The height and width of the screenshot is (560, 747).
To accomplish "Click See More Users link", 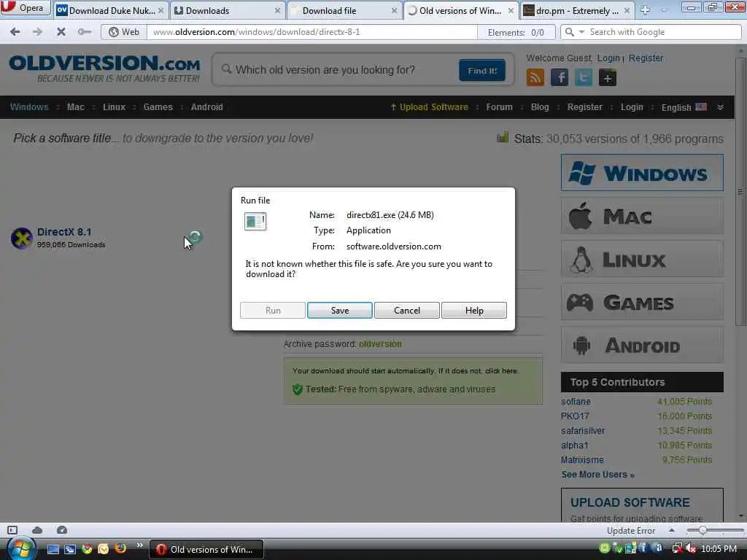I will 597,474.
